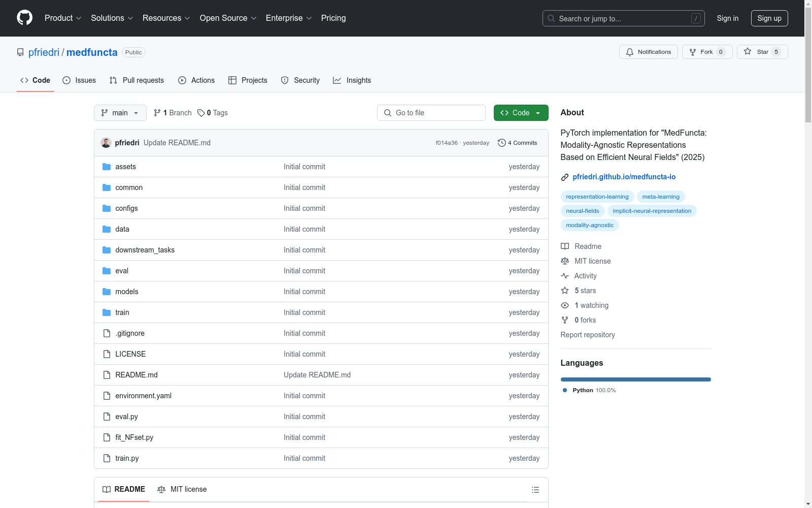The image size is (812, 508).
Task: Switch to the Pull requests tab
Action: (x=137, y=80)
